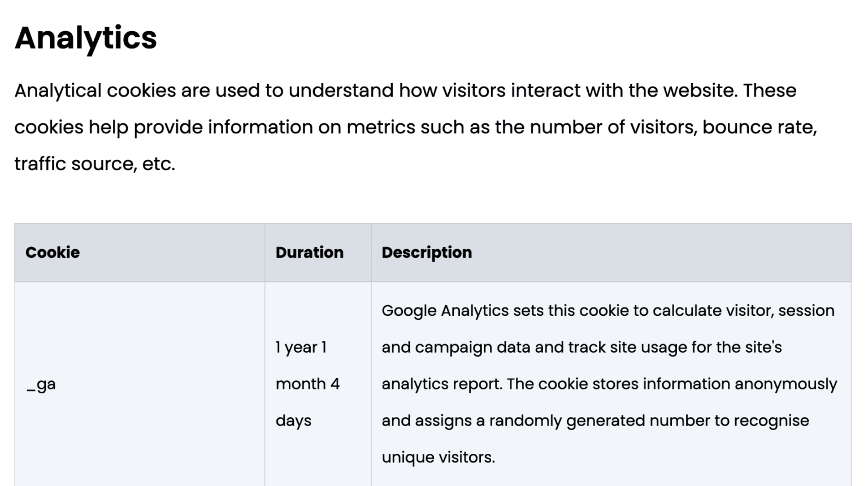Click the analytical cookies intro paragraph
The height and width of the screenshot is (486, 868).
point(416,127)
